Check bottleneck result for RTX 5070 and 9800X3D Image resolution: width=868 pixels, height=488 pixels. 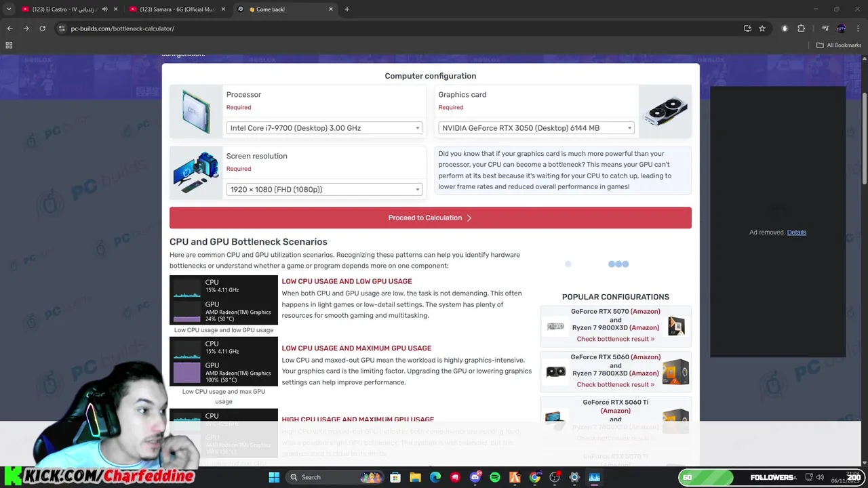(615, 339)
